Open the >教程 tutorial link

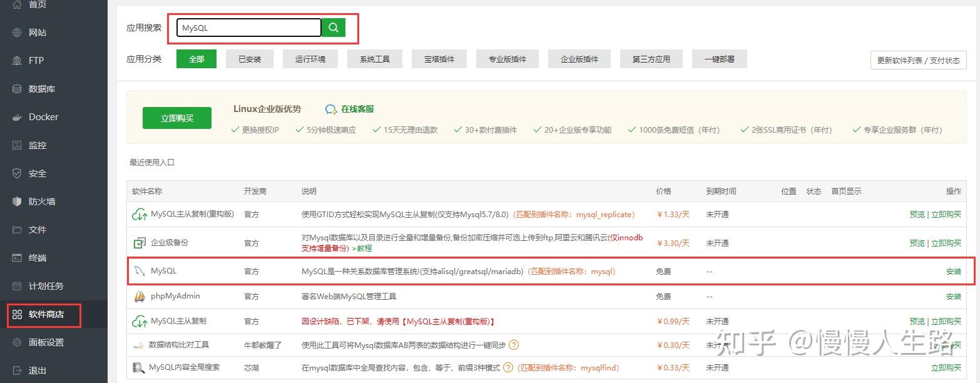click(x=362, y=248)
